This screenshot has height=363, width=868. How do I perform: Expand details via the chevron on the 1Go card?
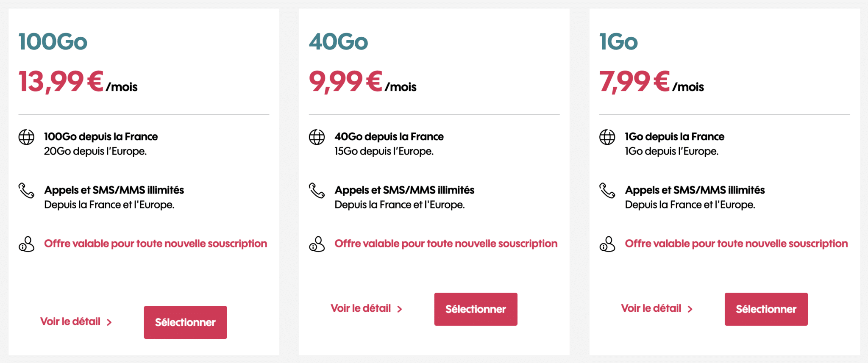(691, 309)
